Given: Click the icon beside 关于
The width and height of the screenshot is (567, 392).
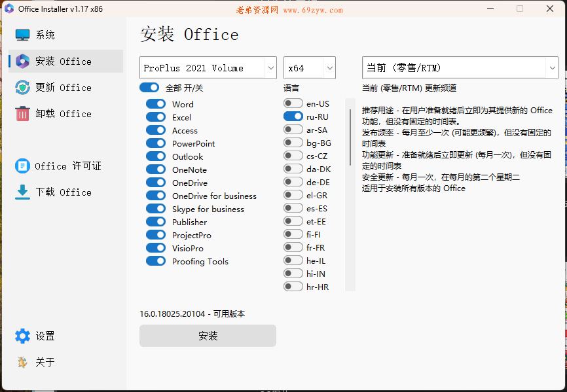Looking at the screenshot, I should (22, 362).
